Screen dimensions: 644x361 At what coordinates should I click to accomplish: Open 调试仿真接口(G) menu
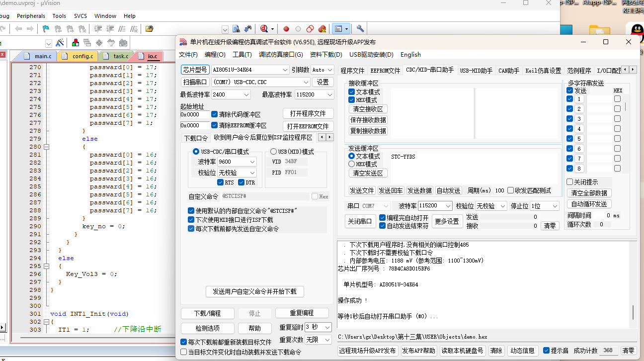tap(281, 55)
